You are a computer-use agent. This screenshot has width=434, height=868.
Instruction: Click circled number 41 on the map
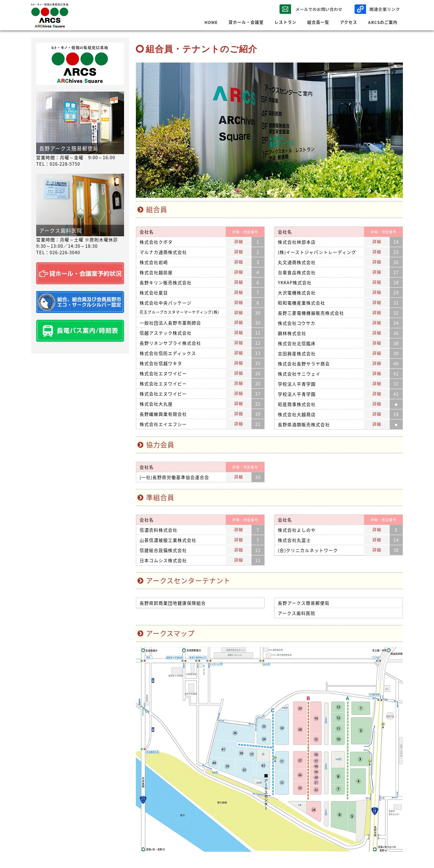click(x=223, y=749)
